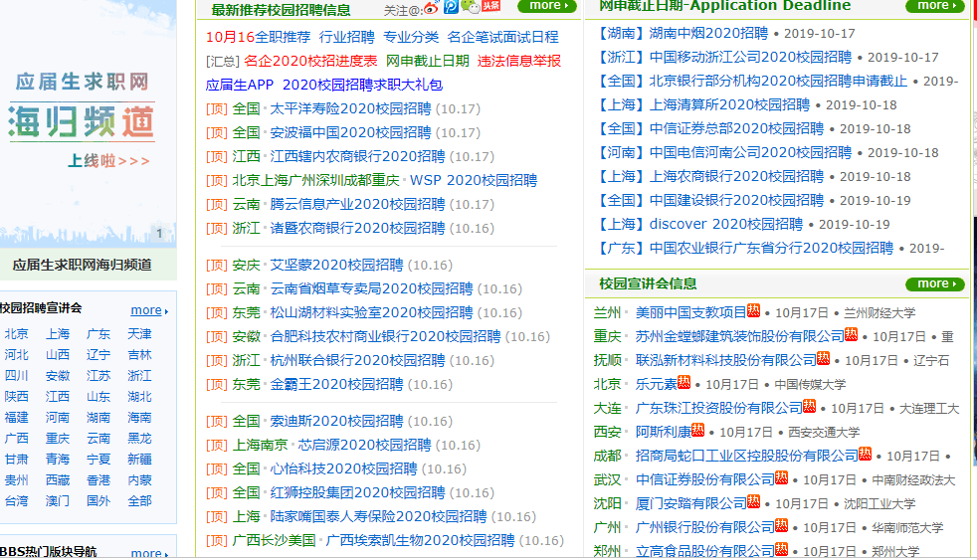Open 湖南中烟2020校园招聘 deadline entry
This screenshot has width=977, height=560.
[709, 34]
